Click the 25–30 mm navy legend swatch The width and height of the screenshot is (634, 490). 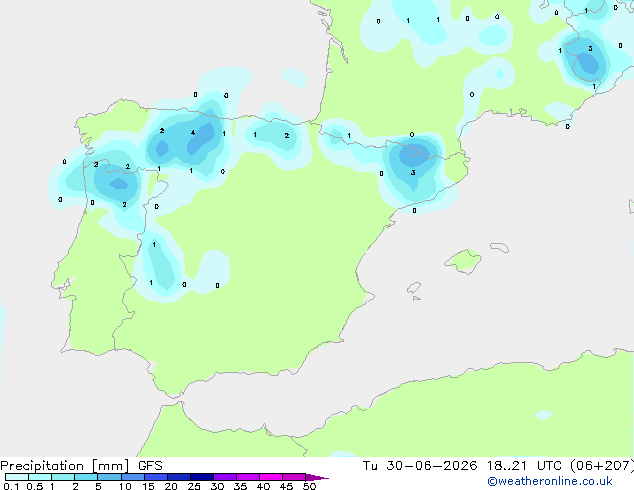coord(202,477)
